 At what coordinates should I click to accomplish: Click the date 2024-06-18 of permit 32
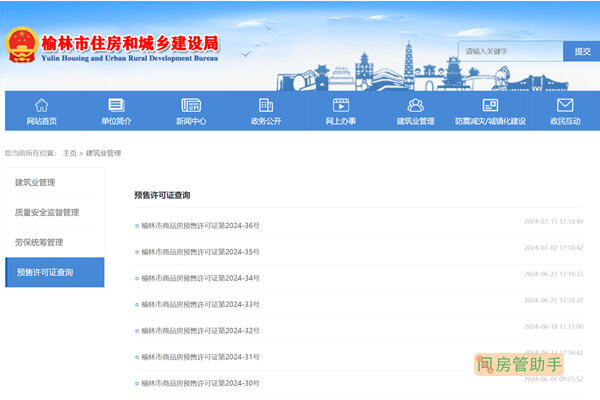coord(553,326)
